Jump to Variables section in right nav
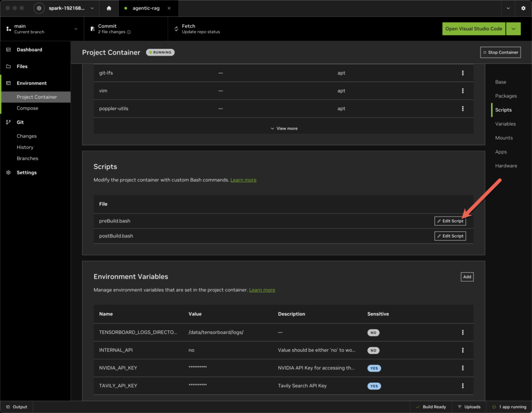This screenshot has height=413, width=532. click(x=505, y=124)
